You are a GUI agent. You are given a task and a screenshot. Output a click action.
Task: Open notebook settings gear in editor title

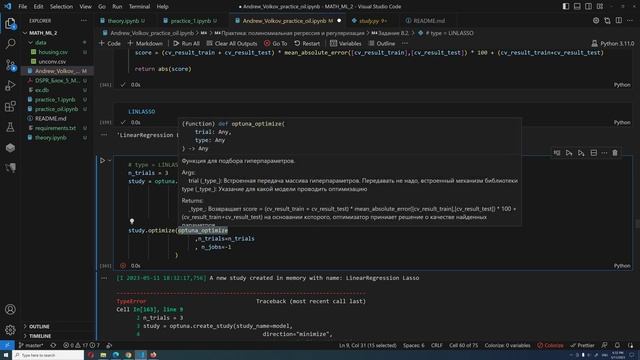pos(596,20)
